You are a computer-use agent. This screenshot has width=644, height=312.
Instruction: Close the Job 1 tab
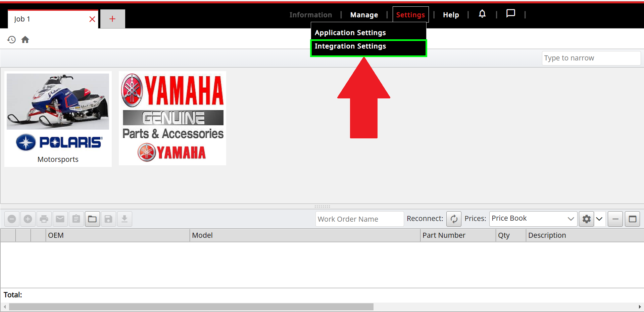pyautogui.click(x=92, y=19)
